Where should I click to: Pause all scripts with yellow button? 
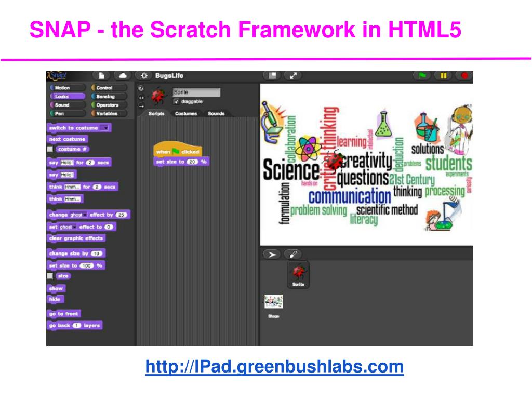443,75
